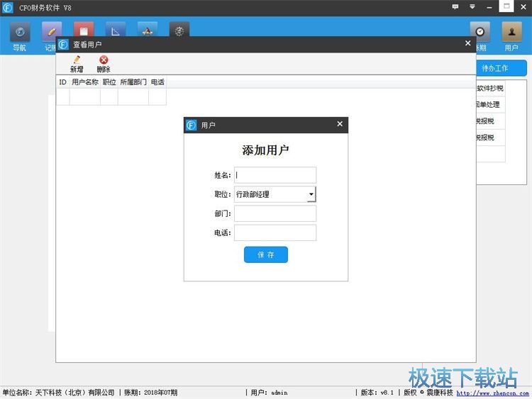The image size is (532, 399).
Task: Select the 软件抄税 item in right list
Action: pos(491,88)
